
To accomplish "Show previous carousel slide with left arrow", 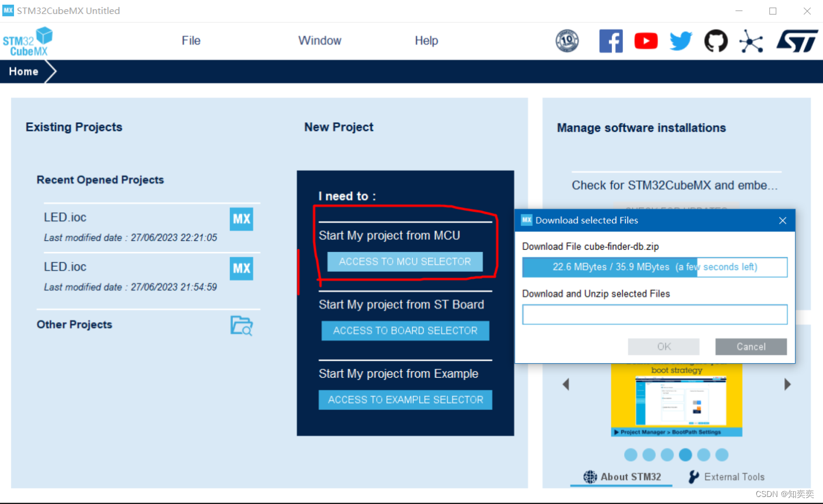I will coord(566,384).
